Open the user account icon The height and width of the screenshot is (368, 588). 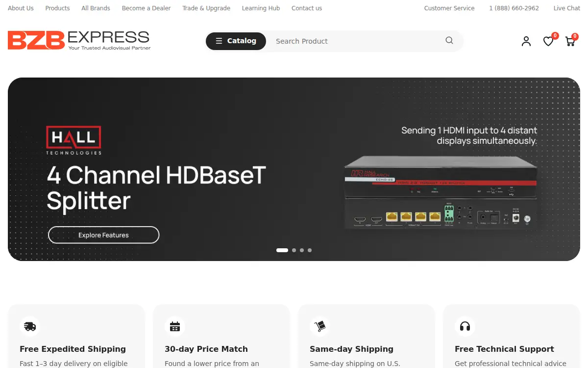coord(526,41)
